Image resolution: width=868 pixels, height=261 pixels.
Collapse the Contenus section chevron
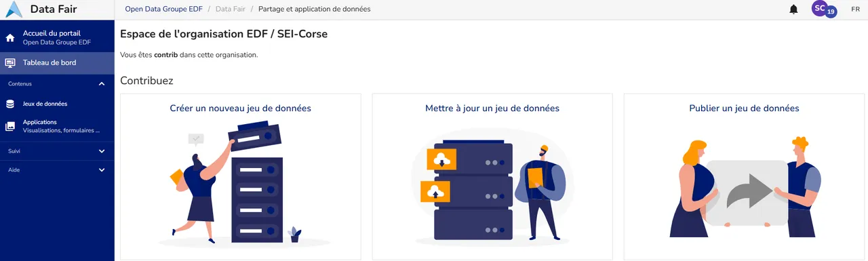pos(102,84)
